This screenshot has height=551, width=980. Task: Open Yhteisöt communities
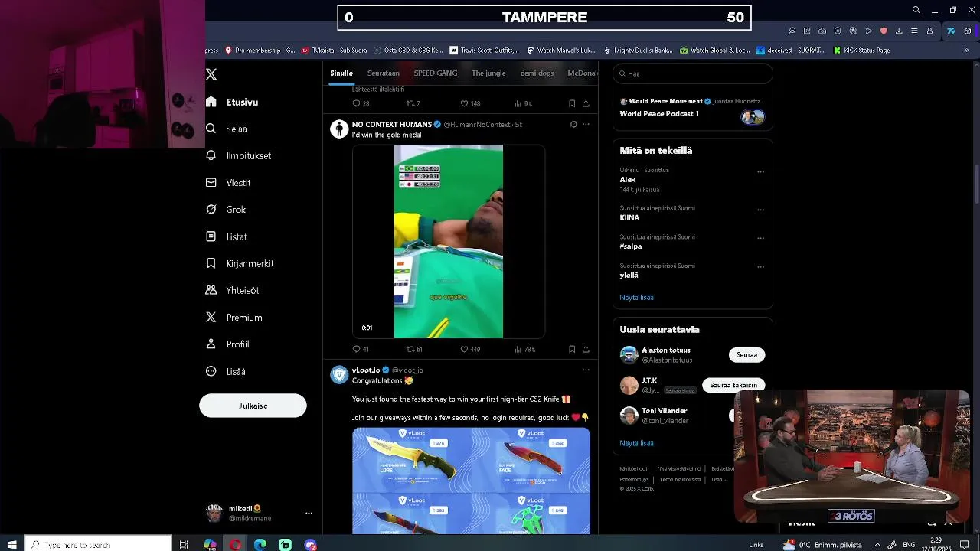[x=232, y=291]
